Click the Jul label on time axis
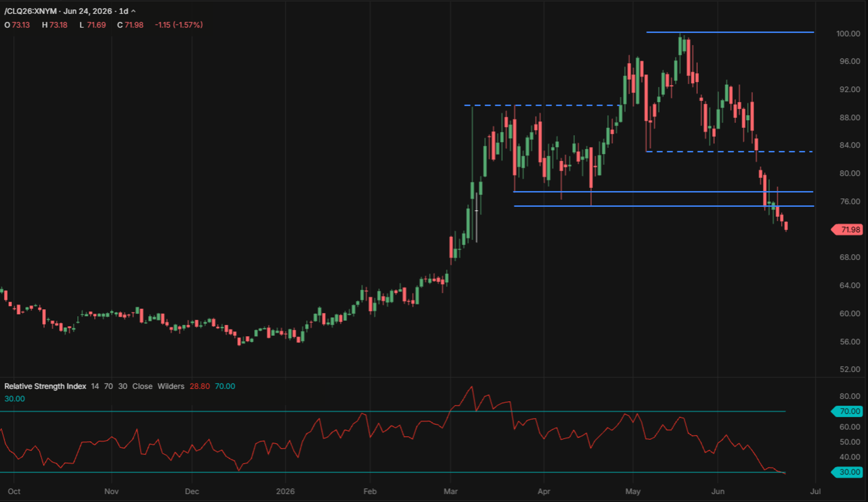The height and width of the screenshot is (502, 868). [815, 491]
